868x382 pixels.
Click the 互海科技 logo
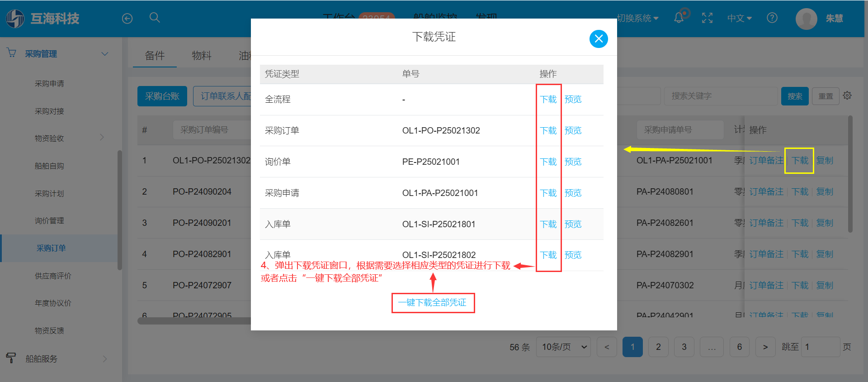click(42, 19)
